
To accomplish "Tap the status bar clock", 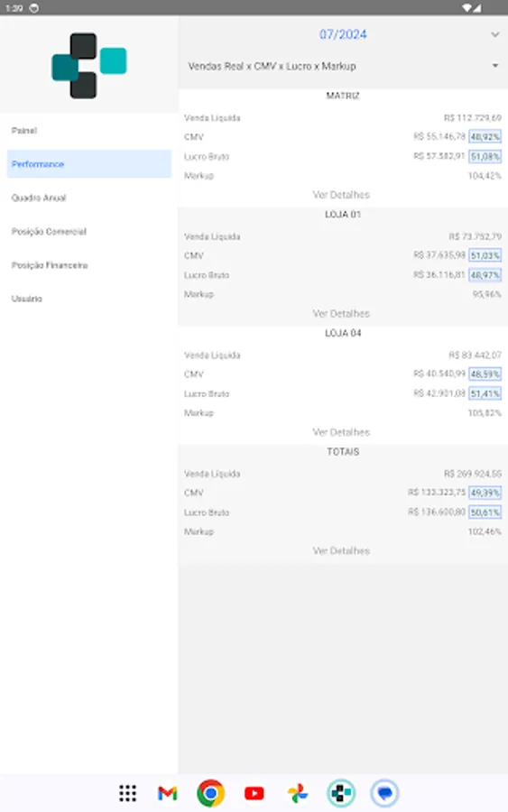I will [14, 8].
